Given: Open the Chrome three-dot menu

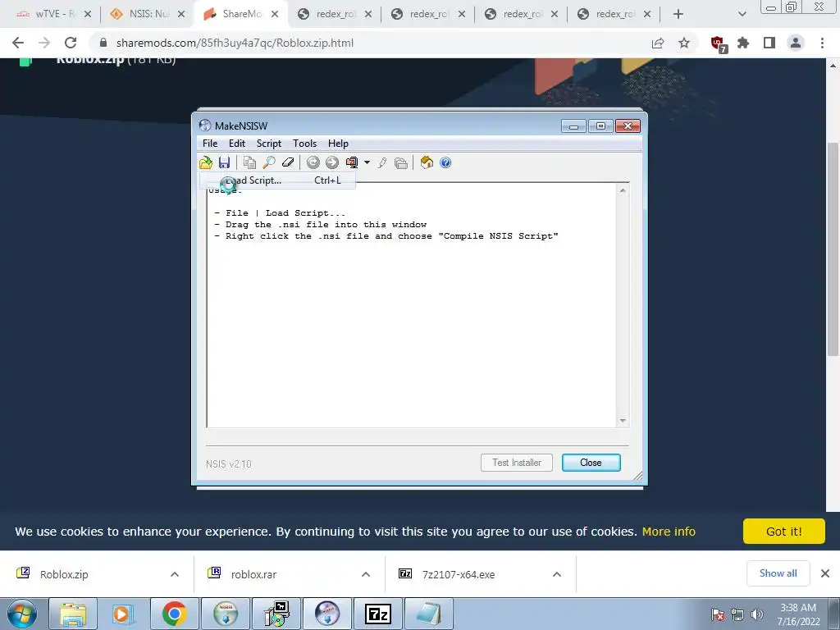Looking at the screenshot, I should (822, 43).
